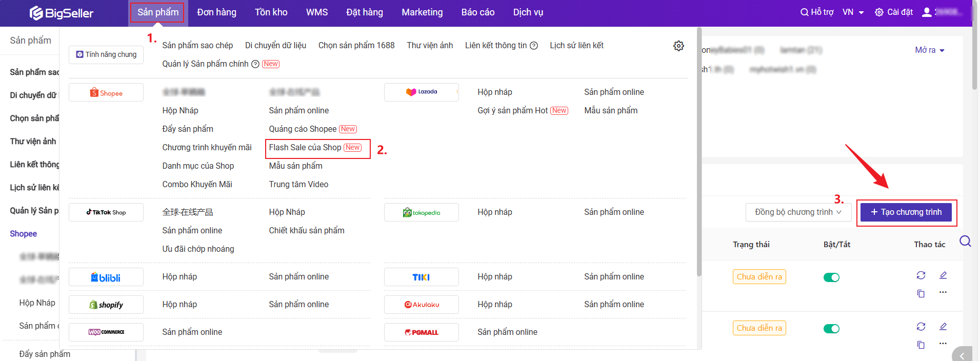Open the Sản phẩm top menu
The width and height of the screenshot is (980, 361).
coord(158,12)
